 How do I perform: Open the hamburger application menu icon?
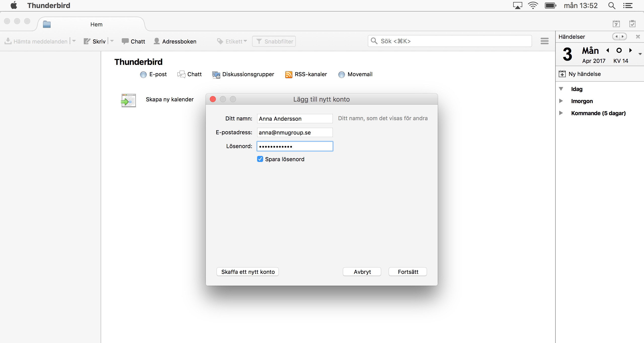pos(544,41)
